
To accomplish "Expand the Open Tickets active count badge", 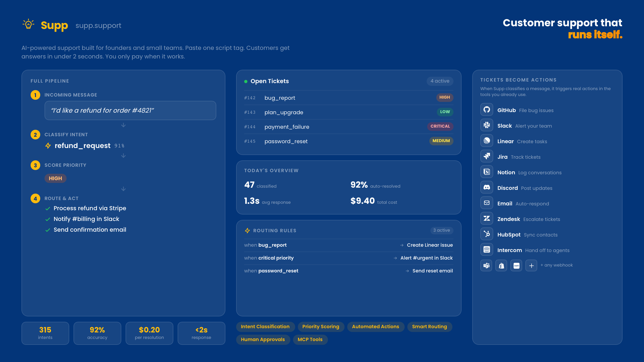I will point(440,81).
